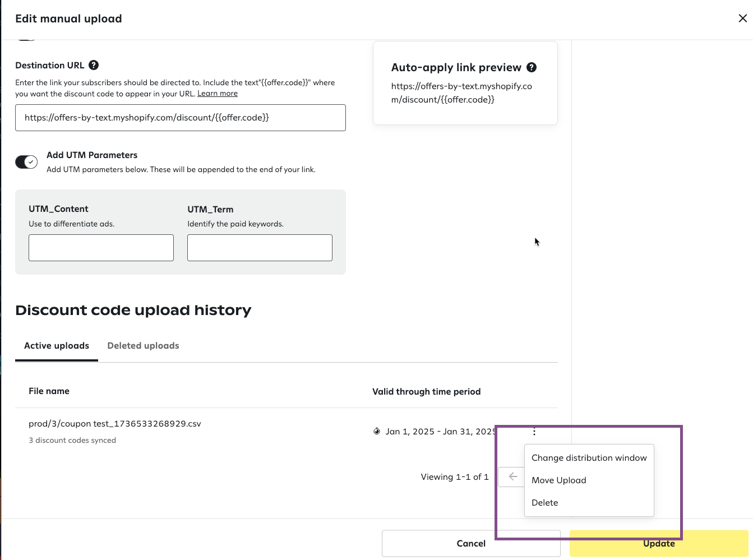
Task: Select Move Upload from the menu
Action: point(558,480)
